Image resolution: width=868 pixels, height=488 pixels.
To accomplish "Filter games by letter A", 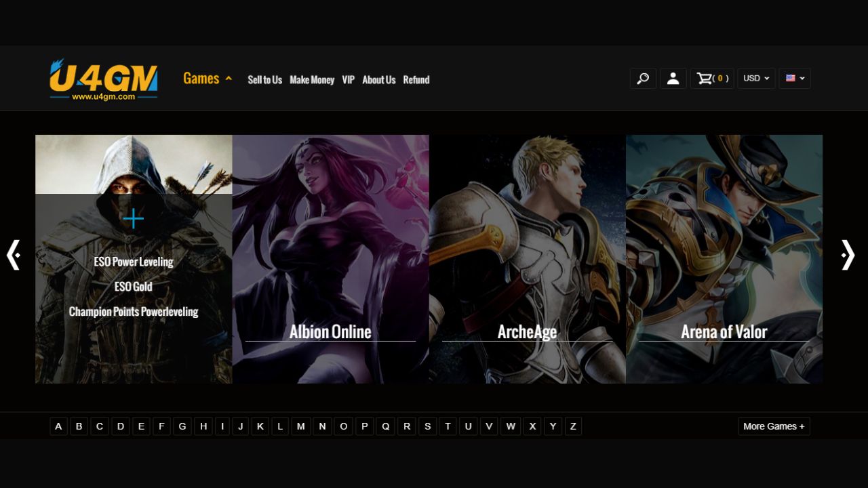I will pos(58,426).
